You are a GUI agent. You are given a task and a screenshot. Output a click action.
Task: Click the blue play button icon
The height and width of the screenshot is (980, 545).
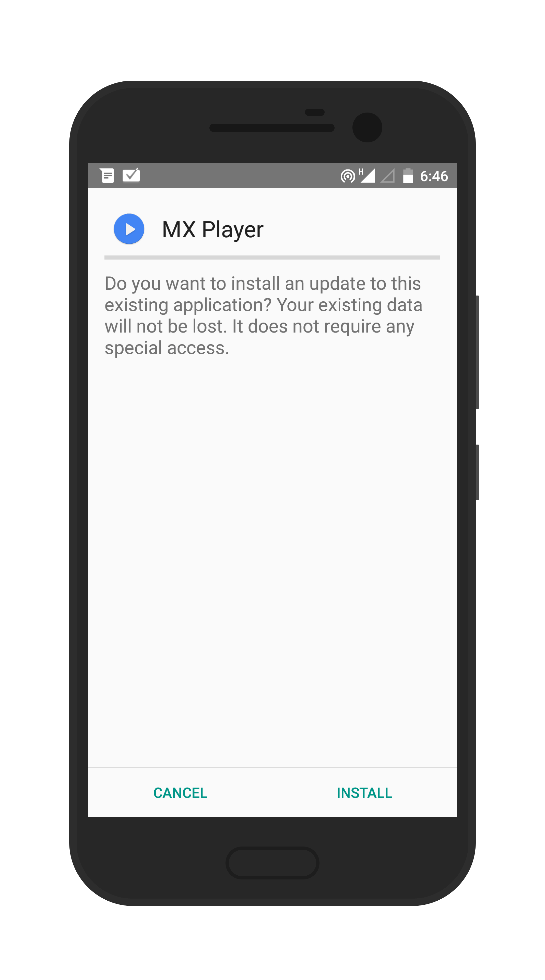coord(129,229)
